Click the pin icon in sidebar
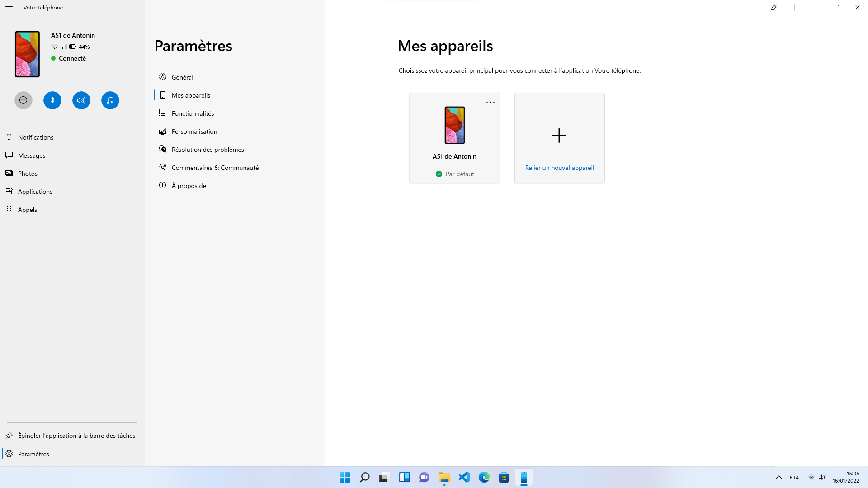The image size is (868, 488). pos(9,436)
